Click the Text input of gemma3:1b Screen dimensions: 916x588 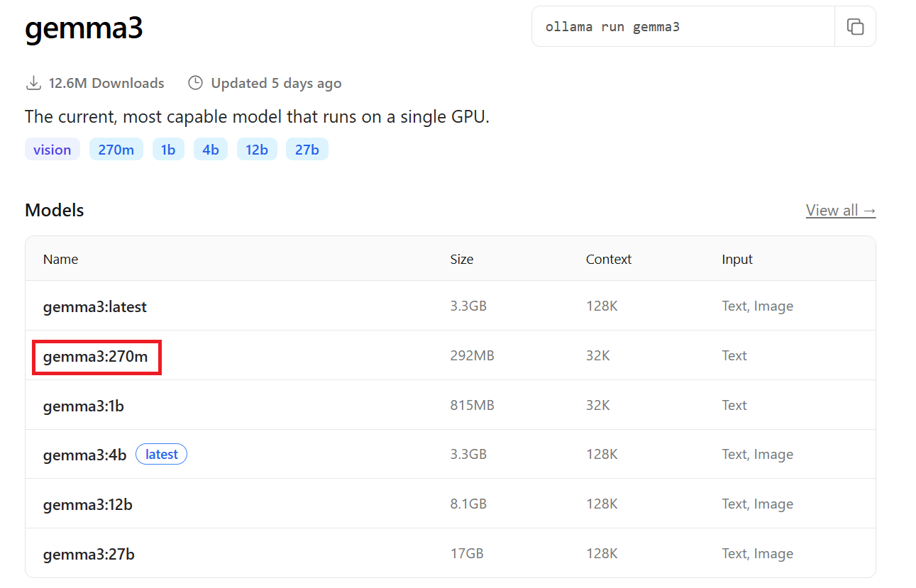click(734, 405)
